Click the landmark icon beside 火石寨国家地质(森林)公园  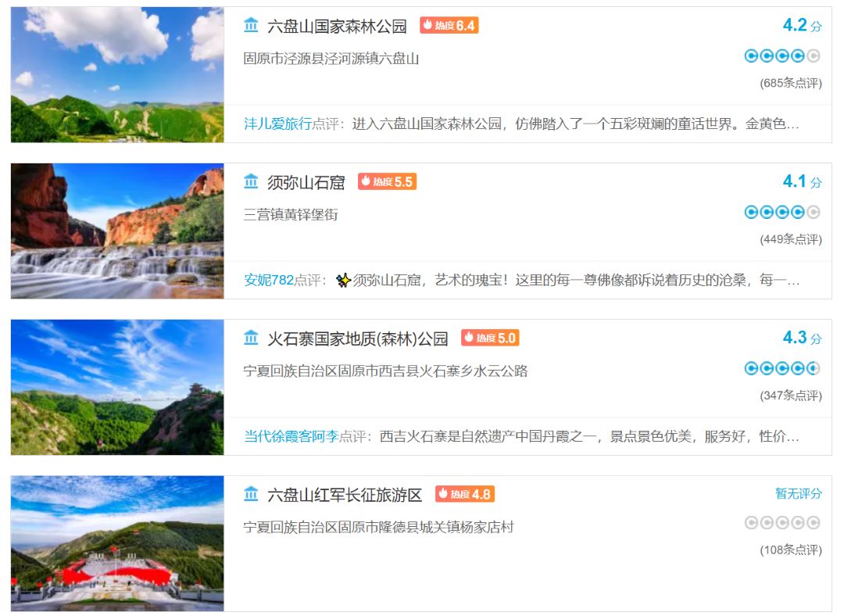click(251, 338)
